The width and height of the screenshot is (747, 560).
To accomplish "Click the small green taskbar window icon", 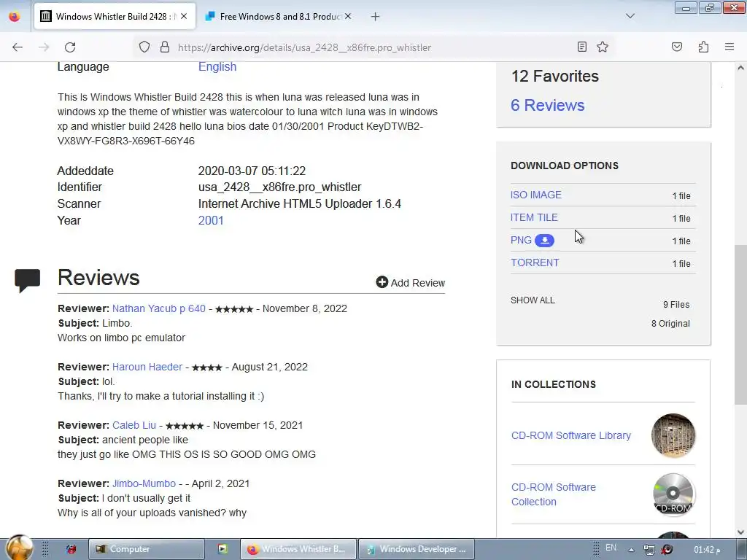I will coord(222,549).
